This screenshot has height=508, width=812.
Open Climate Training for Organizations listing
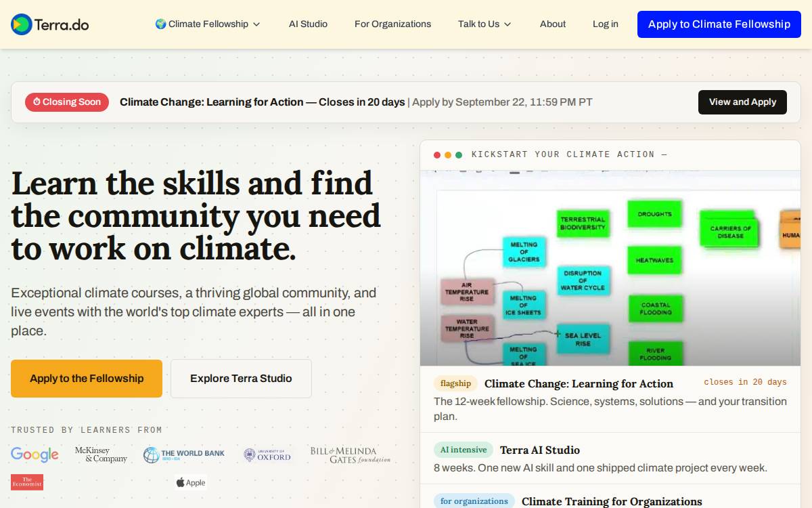(612, 501)
